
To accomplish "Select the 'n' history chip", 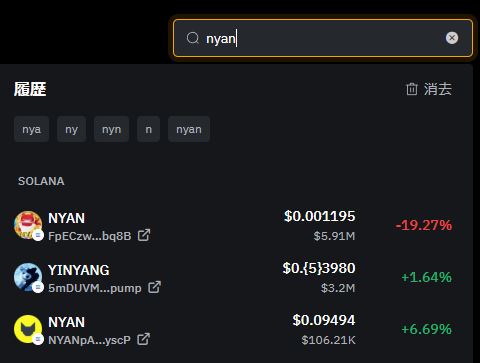I will (x=149, y=129).
